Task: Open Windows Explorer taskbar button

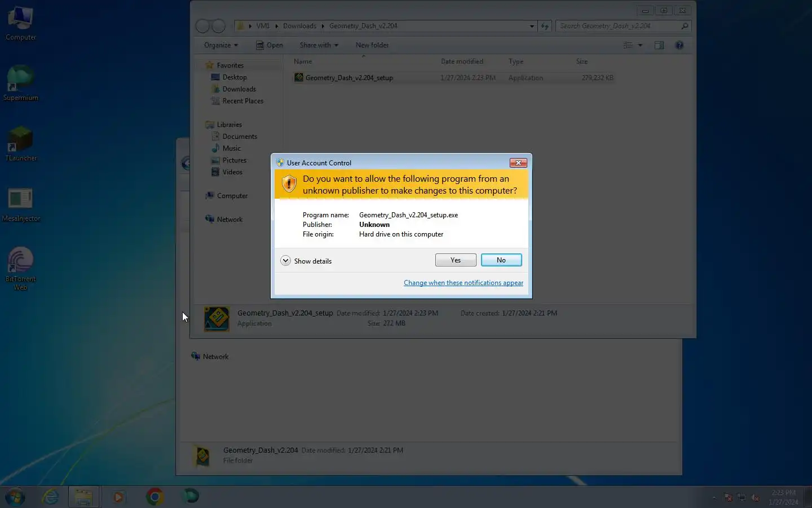Action: coord(84,497)
